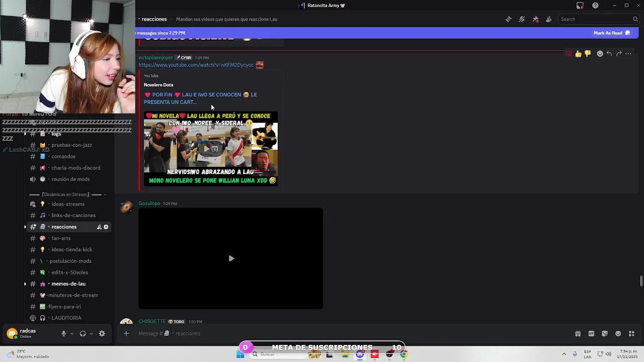644x362 pixels.
Task: Mute the microphone in user panel
Action: click(63, 333)
